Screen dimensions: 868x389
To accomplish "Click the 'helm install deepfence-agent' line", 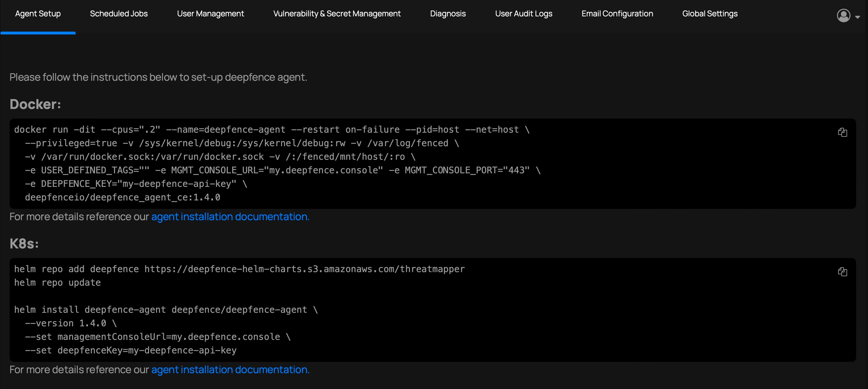I will (x=166, y=310).
